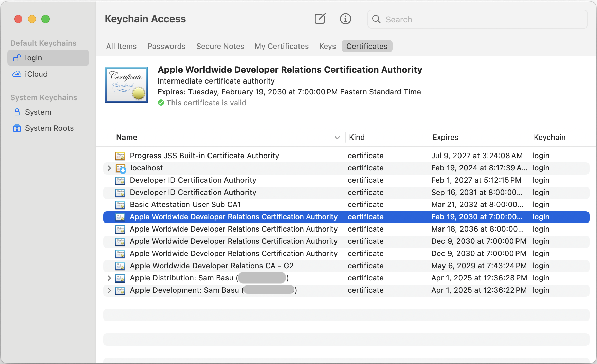
Task: Expand the Apple Distribution: Sam Basu row
Action: click(109, 278)
